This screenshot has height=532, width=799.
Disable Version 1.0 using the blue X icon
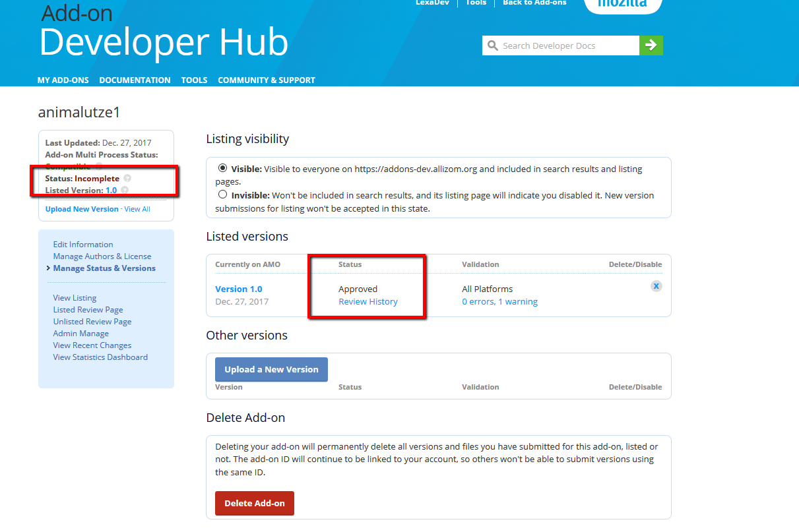click(x=656, y=285)
